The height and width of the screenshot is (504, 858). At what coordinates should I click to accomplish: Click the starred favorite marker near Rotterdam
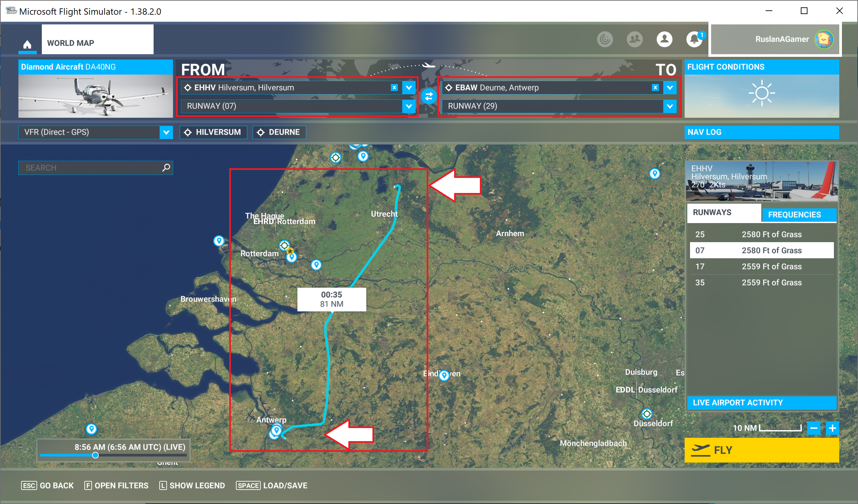pyautogui.click(x=290, y=251)
